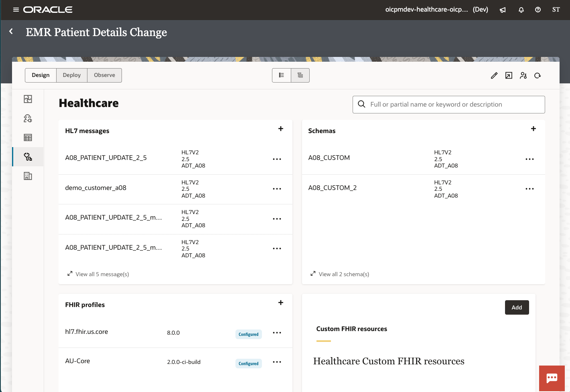Click View all 5 message(s) link
Screen dimensions: 570x392
click(102, 274)
